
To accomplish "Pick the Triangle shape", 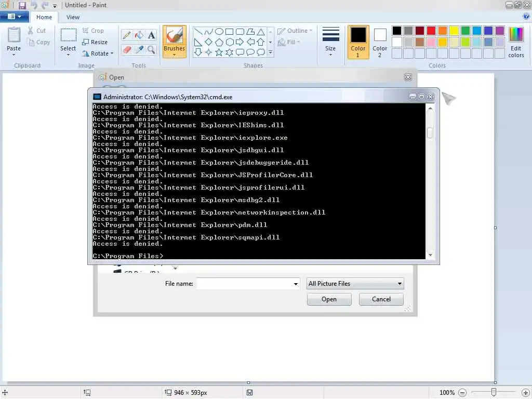I will (x=261, y=32).
